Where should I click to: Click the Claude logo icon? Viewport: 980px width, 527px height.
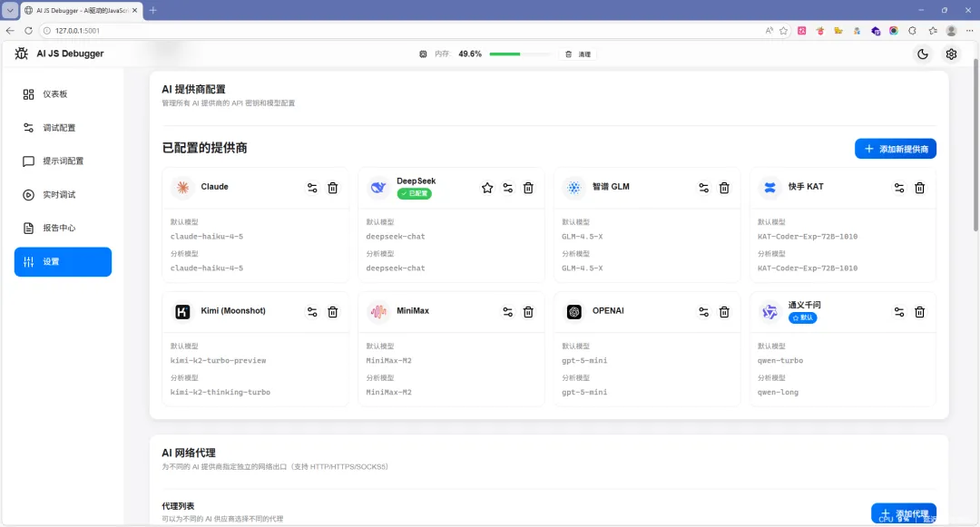click(x=182, y=187)
